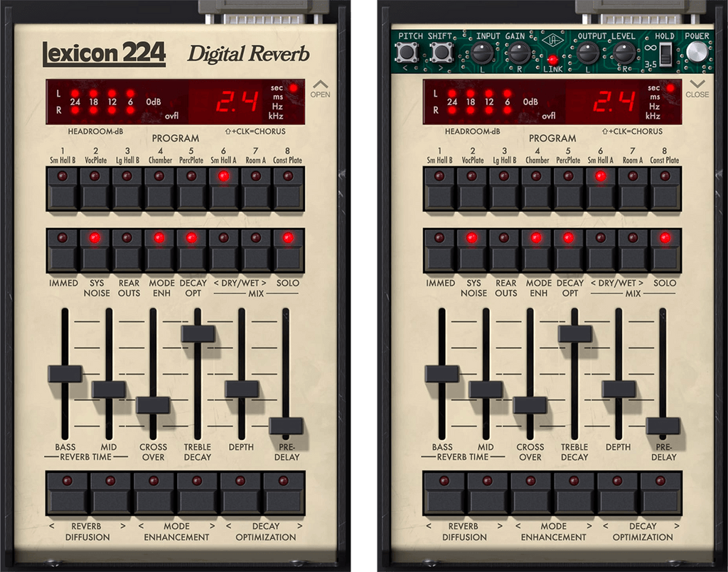728x572 pixels.
Task: Click the DEPTH fader on left unit
Action: [242, 389]
